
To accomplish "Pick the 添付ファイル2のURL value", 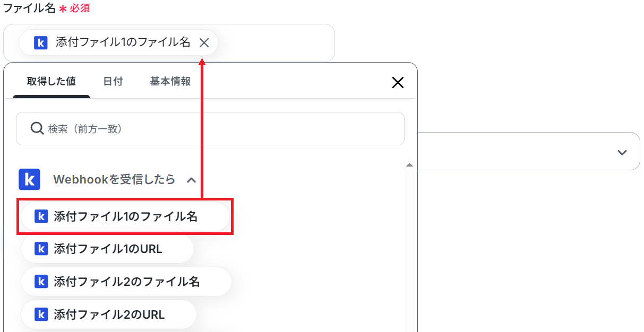I will tap(109, 314).
